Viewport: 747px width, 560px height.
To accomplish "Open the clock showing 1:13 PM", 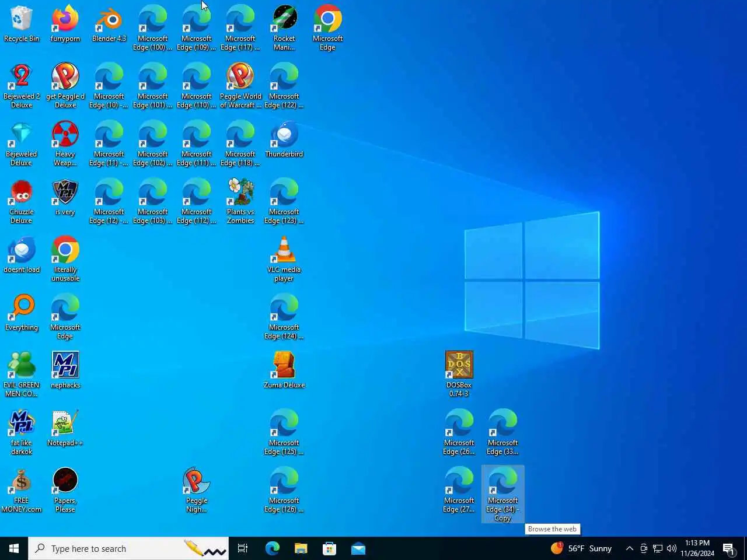I will point(697,548).
